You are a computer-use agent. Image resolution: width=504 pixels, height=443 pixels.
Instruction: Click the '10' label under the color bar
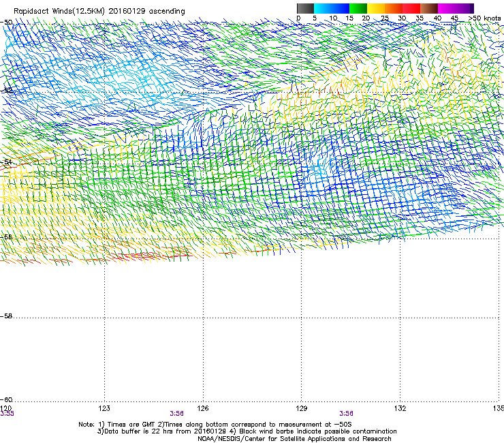(x=333, y=18)
